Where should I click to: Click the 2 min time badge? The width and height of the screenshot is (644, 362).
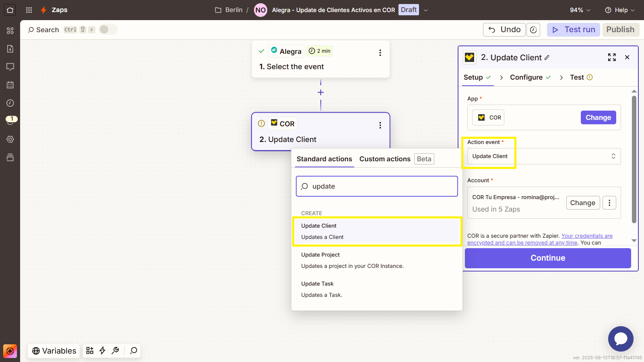click(x=320, y=51)
